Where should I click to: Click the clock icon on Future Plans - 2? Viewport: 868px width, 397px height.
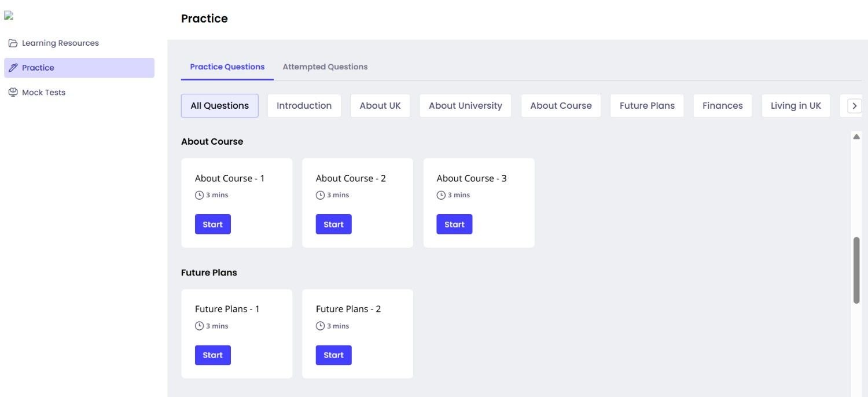[320, 326]
